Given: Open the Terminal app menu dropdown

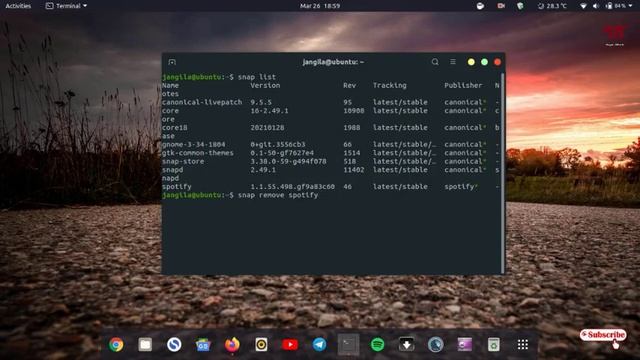Looking at the screenshot, I should [66, 6].
